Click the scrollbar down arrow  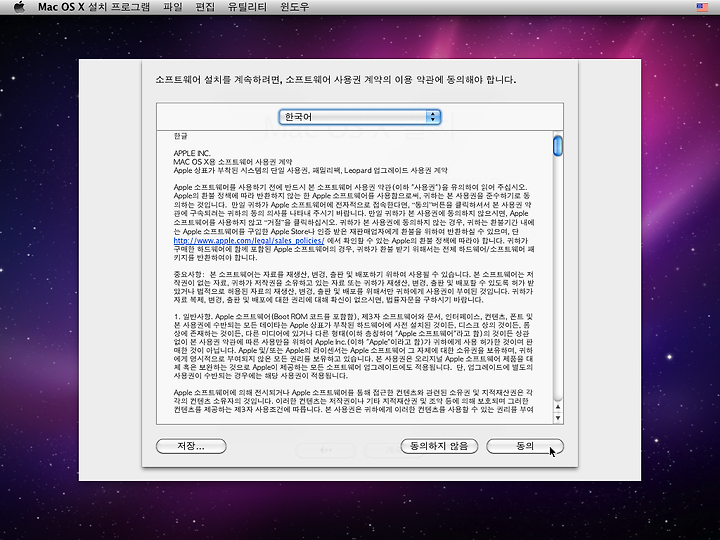pos(558,418)
